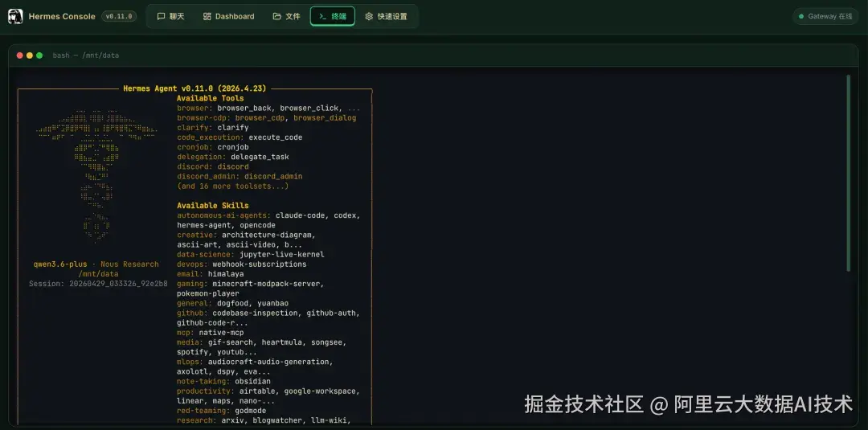Click the v0.11.0 version badge

[x=119, y=17]
